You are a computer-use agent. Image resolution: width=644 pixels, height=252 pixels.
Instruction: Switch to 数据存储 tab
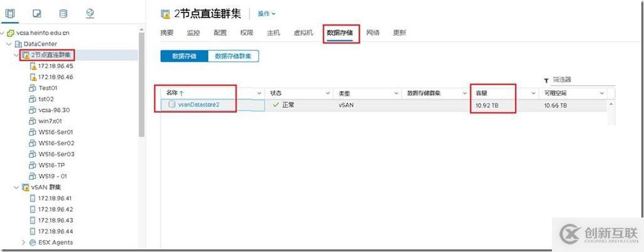[340, 33]
